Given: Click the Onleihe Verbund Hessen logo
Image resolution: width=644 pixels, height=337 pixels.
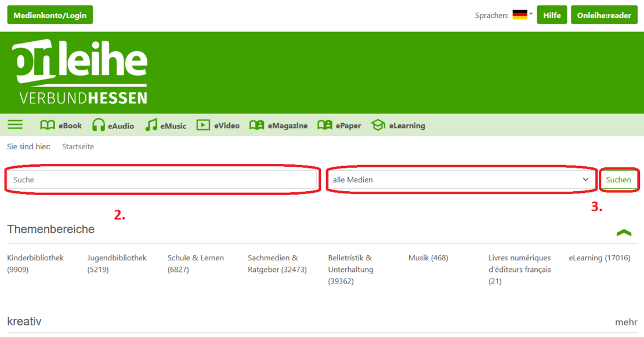Looking at the screenshot, I should (x=80, y=72).
